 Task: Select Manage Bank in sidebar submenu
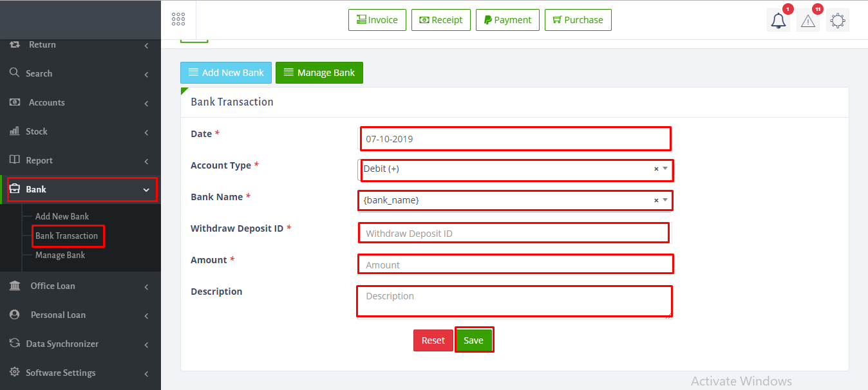60,255
